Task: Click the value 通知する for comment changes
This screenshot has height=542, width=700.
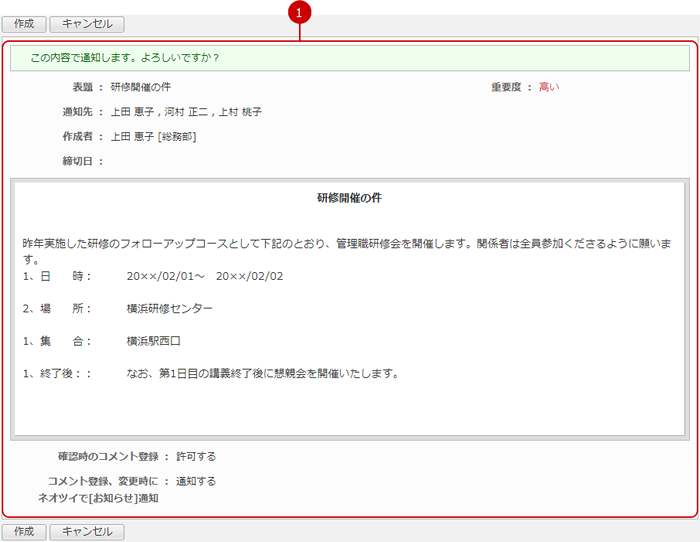Action: (196, 481)
